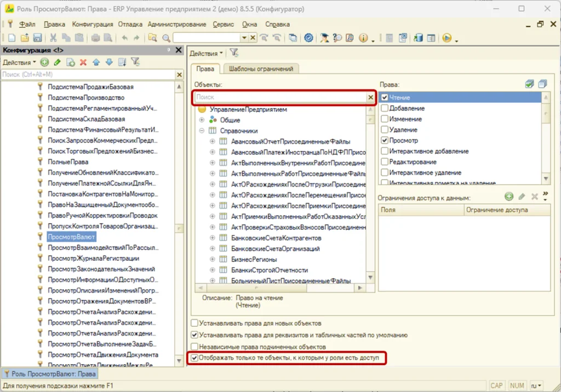Toggle Устанавливать права для новых объектов checkbox

[194, 323]
